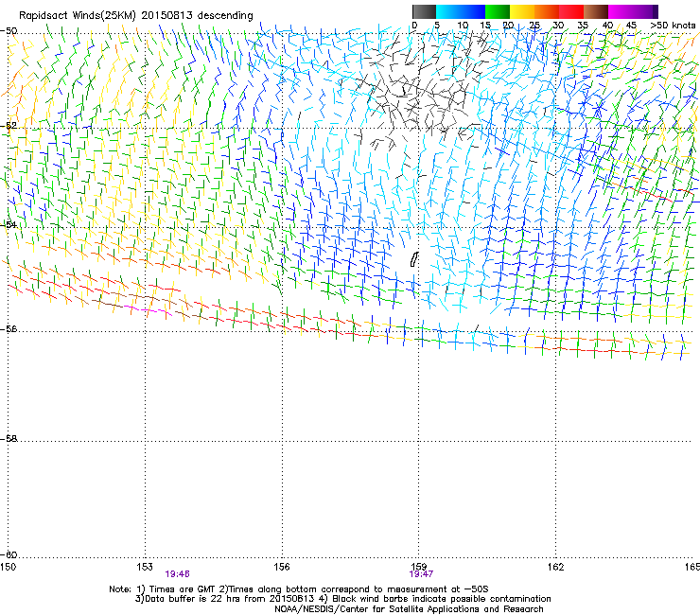Click the title 'Rapidsact Winds(25KM) 20150813 descending'
The height and width of the screenshot is (615, 700).
point(135,16)
